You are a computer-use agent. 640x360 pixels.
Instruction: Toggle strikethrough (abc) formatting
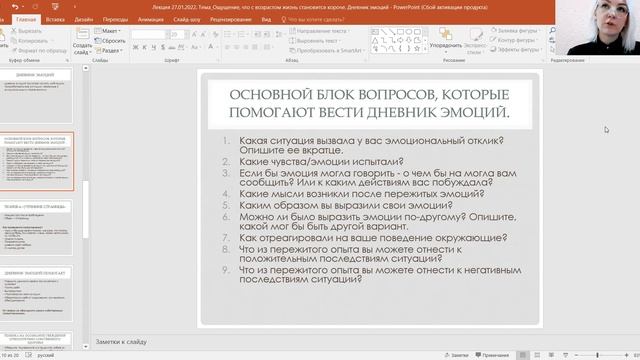coord(172,48)
